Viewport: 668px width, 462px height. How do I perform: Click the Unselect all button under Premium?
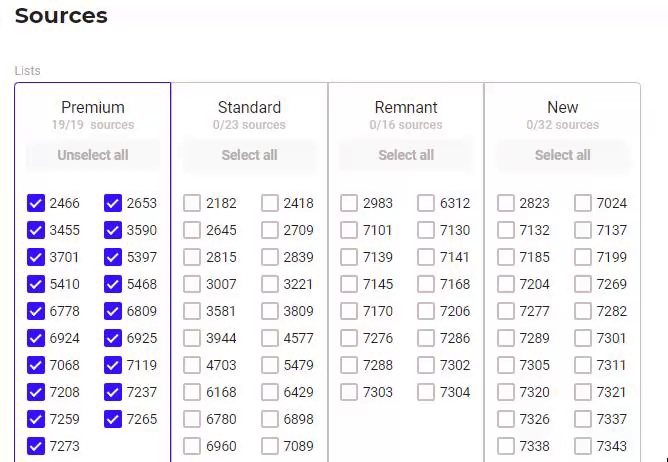[x=93, y=155]
